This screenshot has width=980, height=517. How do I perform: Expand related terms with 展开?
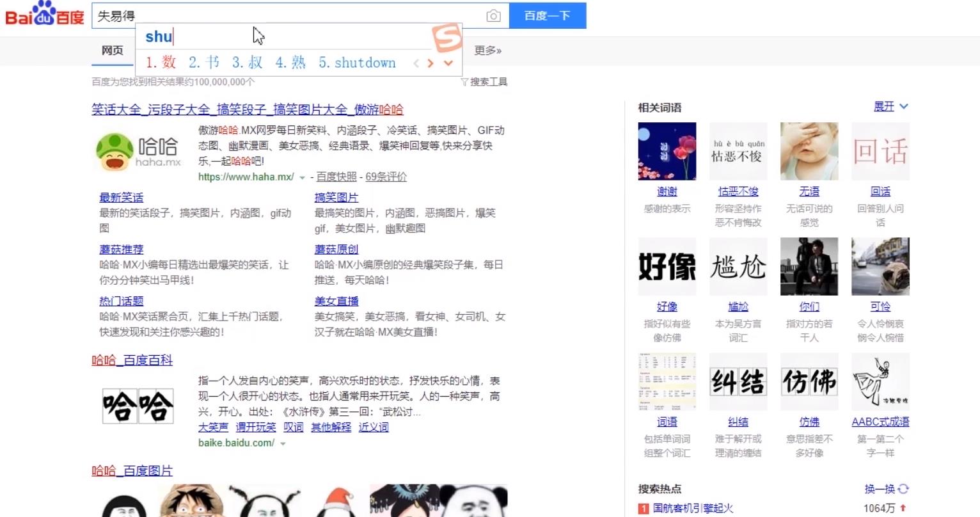(891, 106)
